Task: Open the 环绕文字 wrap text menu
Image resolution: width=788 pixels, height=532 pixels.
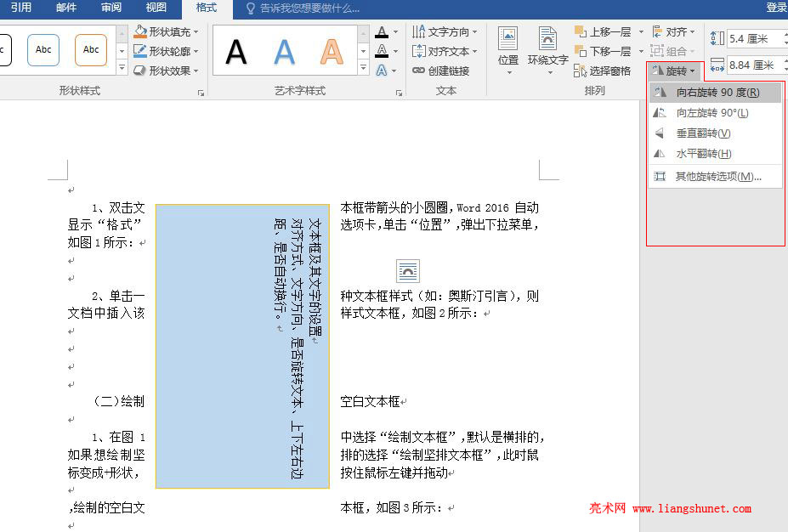Action: tap(547, 51)
